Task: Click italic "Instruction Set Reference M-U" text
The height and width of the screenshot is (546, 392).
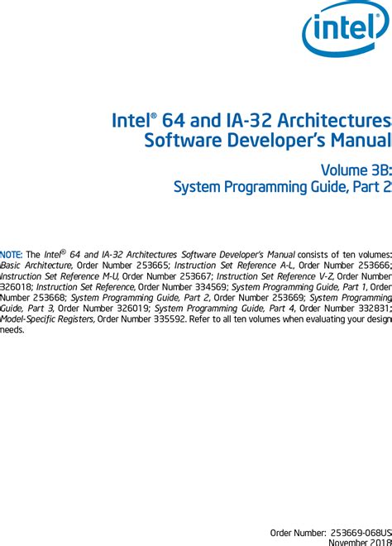Action: (60, 276)
